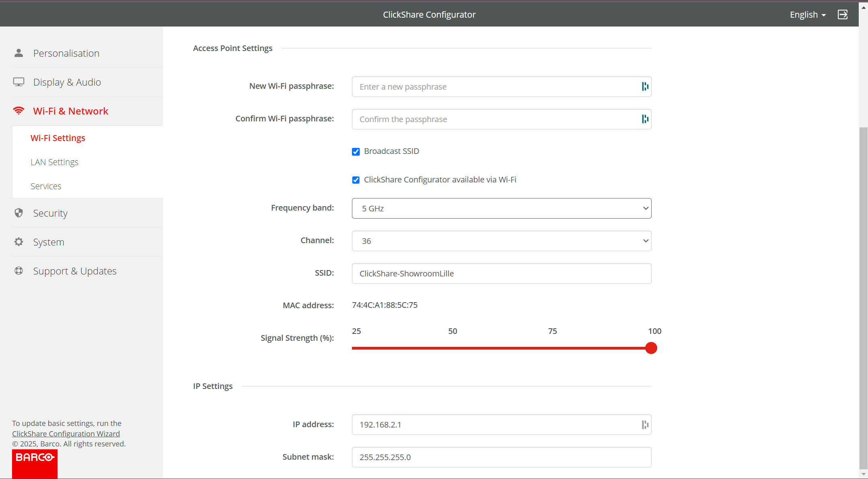Open the ClickShare Configuration Wizard link
This screenshot has width=868, height=479.
66,434
